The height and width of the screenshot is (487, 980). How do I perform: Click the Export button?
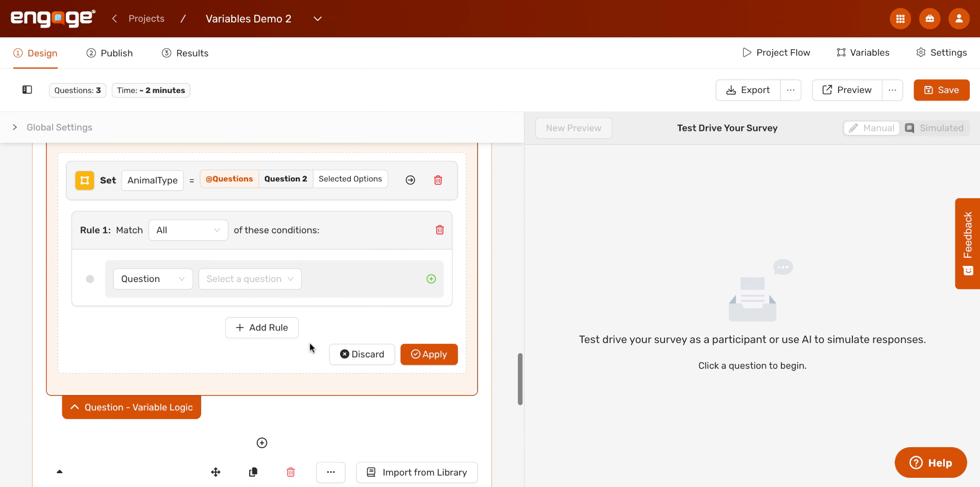(x=748, y=90)
